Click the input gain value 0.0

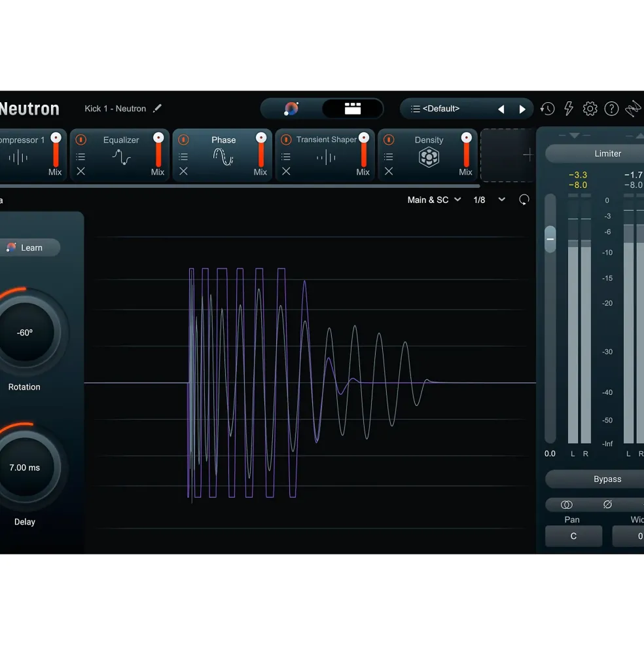point(550,454)
